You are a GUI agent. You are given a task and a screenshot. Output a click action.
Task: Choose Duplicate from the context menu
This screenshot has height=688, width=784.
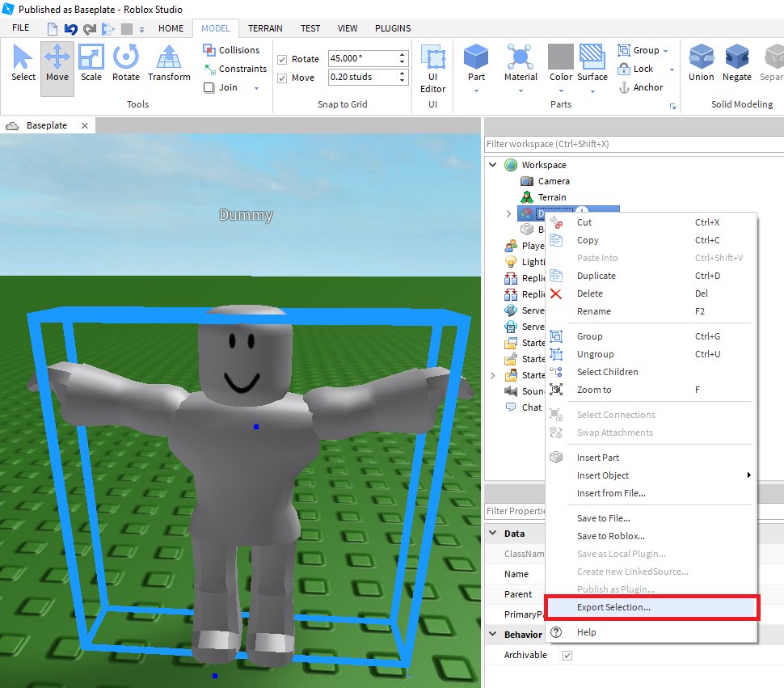651,276
